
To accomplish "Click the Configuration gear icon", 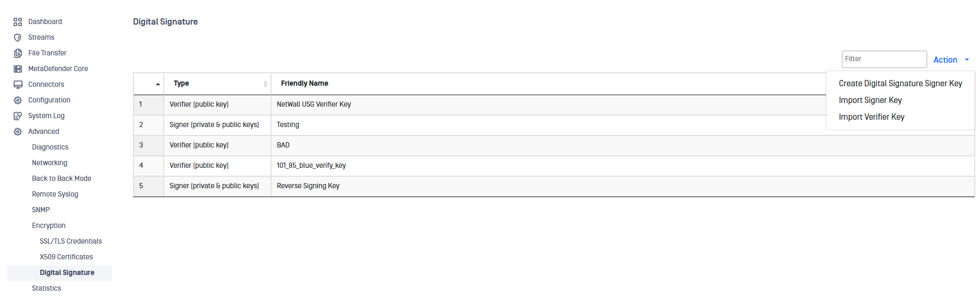I will coord(18,100).
